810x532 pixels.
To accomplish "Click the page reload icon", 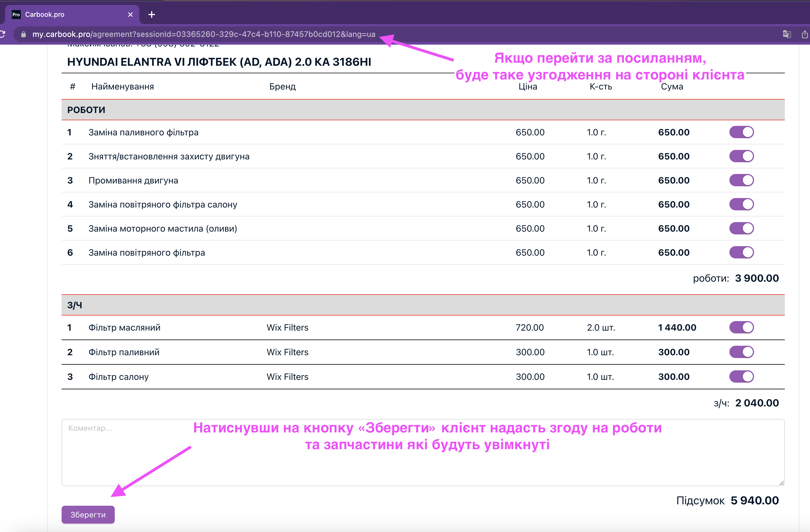I will tap(2, 34).
